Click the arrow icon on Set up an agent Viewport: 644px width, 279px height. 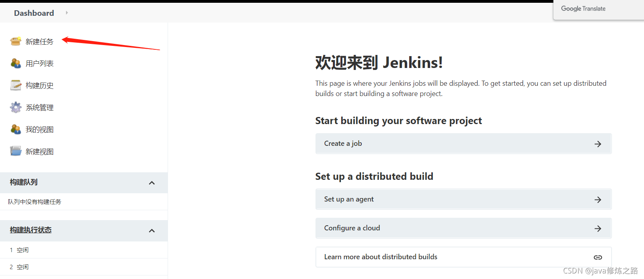(x=598, y=200)
